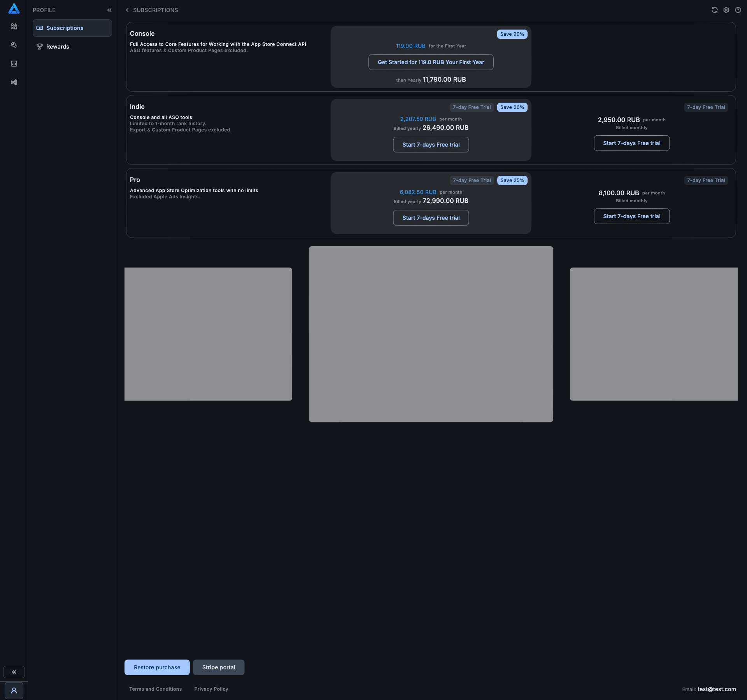Click the Visual Studio sidebar icon
This screenshot has height=700, width=747.
(x=14, y=82)
